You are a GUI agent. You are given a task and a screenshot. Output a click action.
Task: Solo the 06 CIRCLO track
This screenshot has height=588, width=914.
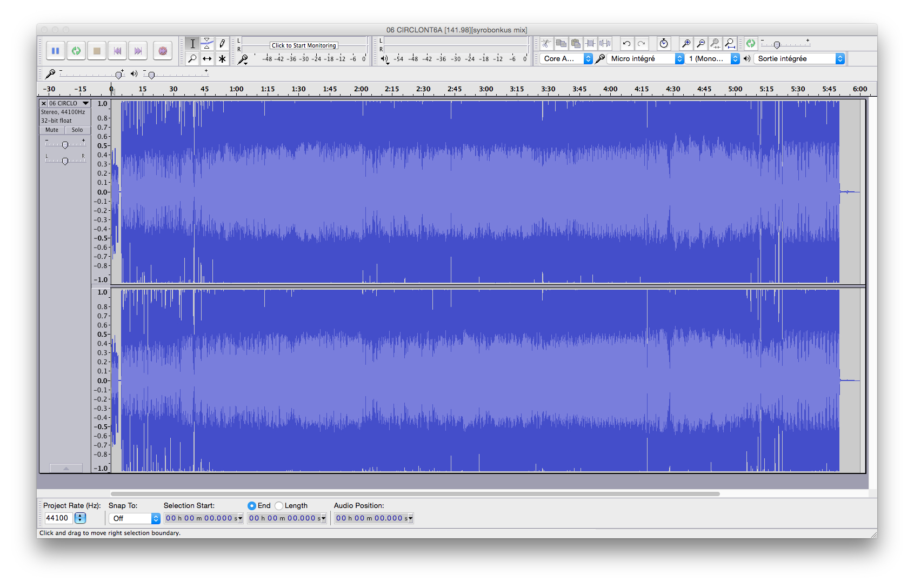pyautogui.click(x=77, y=130)
